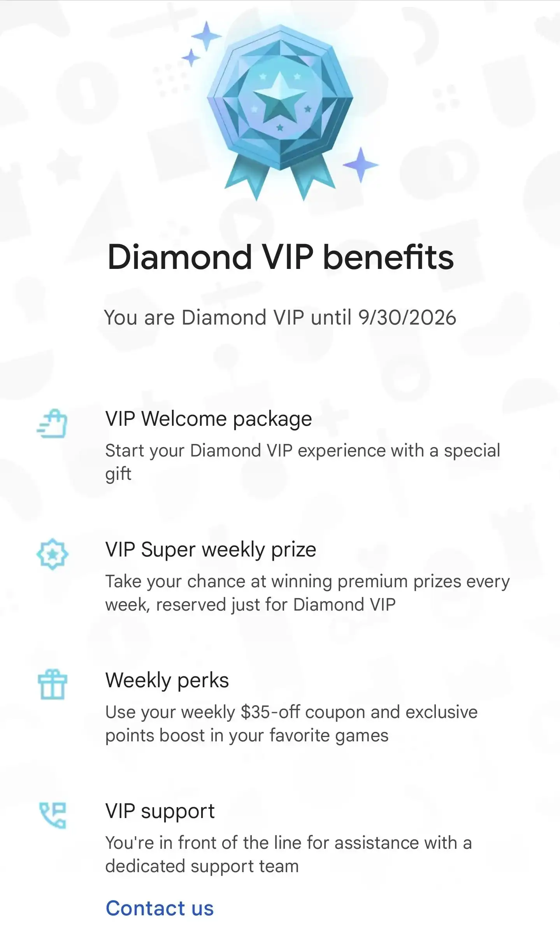The width and height of the screenshot is (560, 941).
Task: Click the special gift description text
Action: (302, 462)
